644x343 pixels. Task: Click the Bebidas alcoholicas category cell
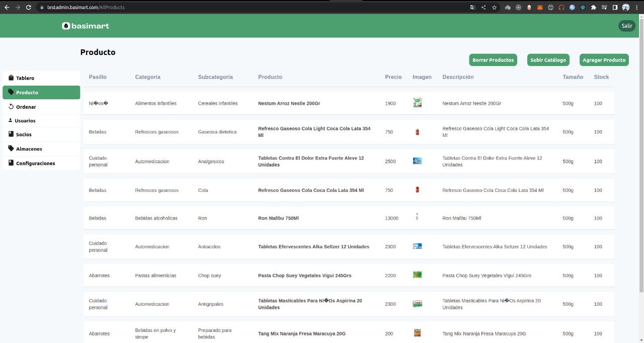pos(156,218)
